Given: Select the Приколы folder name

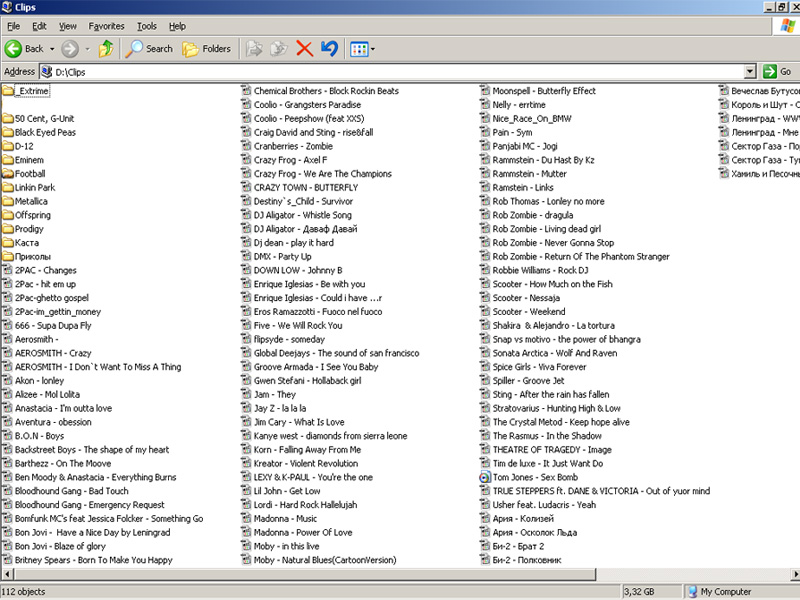Looking at the screenshot, I should click(33, 256).
